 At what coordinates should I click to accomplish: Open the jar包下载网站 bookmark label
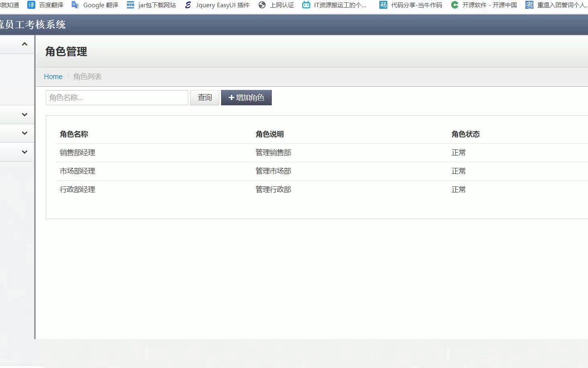[157, 5]
